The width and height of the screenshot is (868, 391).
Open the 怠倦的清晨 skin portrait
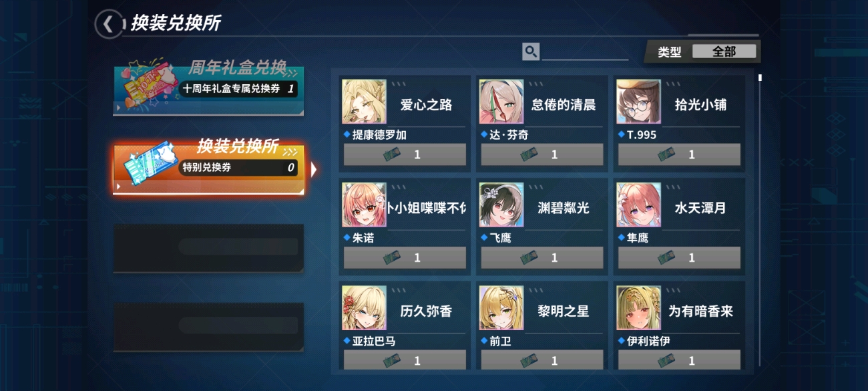pos(501,102)
